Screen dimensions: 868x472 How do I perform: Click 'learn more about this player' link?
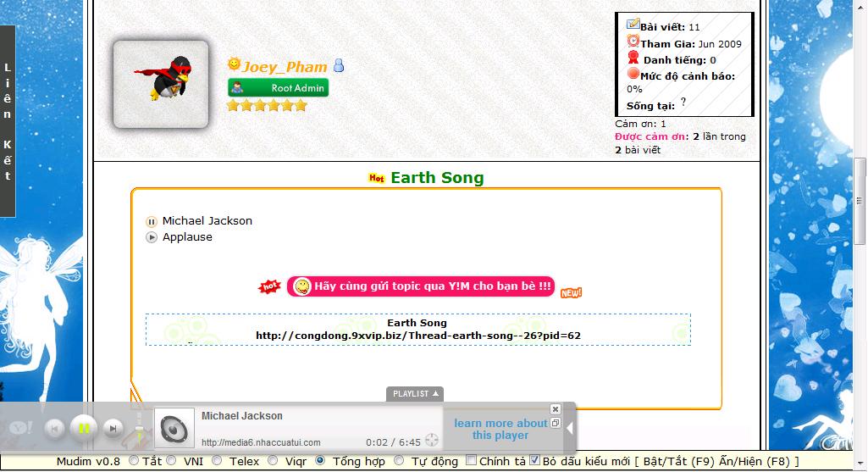click(500, 429)
